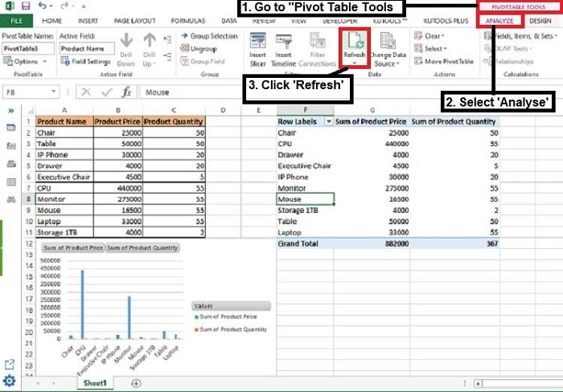Click Field Settings button
This screenshot has width=563, height=392.
click(86, 61)
